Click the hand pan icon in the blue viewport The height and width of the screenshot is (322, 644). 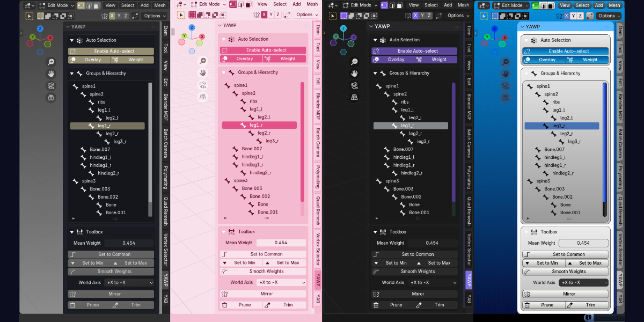pos(505,74)
